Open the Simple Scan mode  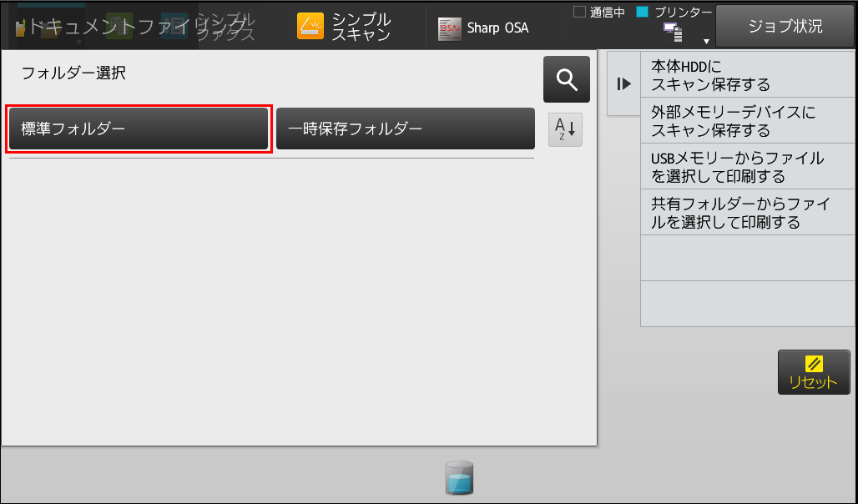345,27
